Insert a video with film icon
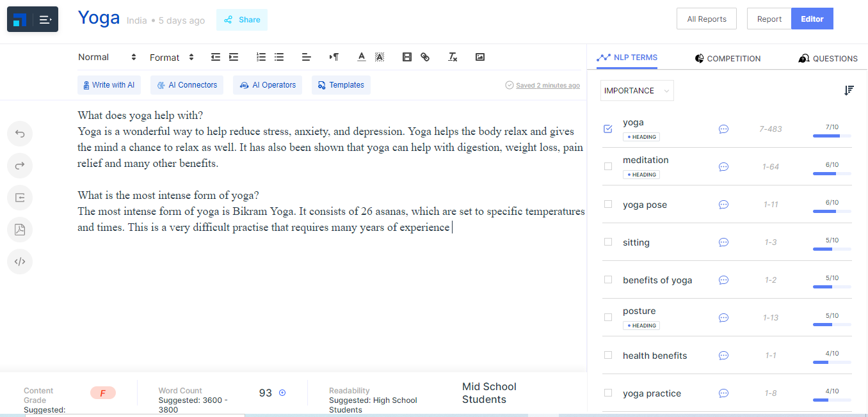 407,57
